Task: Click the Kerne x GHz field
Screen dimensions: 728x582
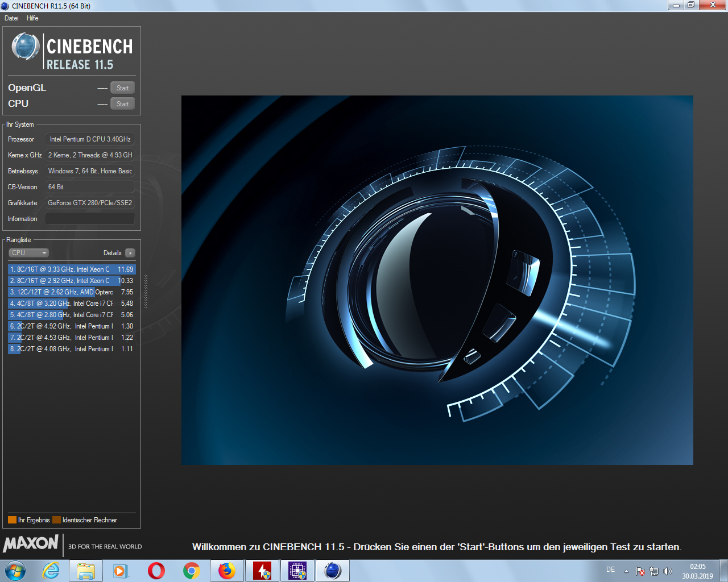Action: pyautogui.click(x=90, y=155)
